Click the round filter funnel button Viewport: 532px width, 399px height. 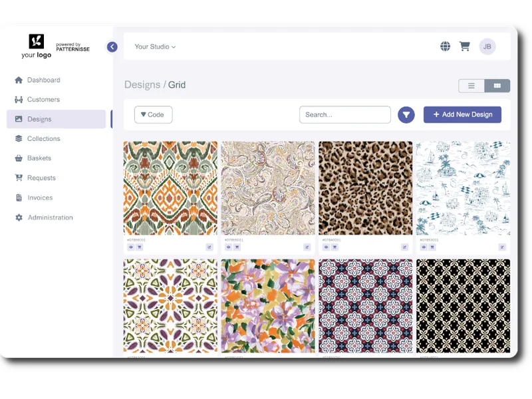pyautogui.click(x=406, y=114)
